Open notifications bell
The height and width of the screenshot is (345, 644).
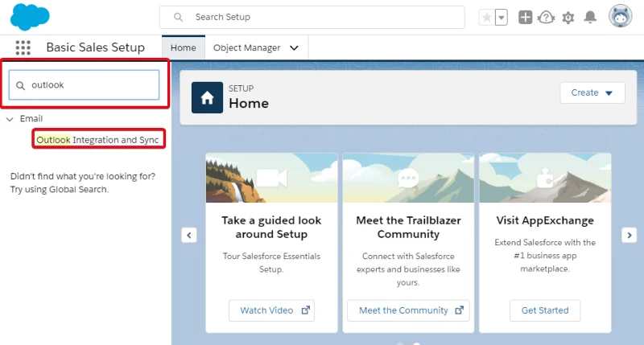click(x=590, y=17)
